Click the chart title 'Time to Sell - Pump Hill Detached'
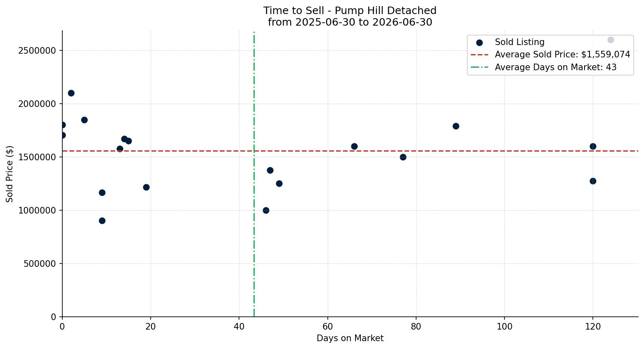The width and height of the screenshot is (644, 349). click(x=350, y=11)
